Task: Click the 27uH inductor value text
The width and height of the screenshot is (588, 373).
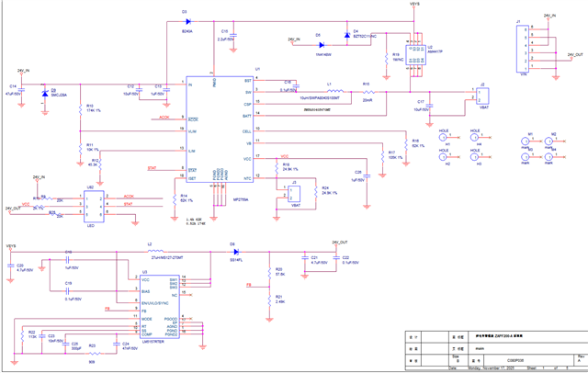Action: pos(167,258)
